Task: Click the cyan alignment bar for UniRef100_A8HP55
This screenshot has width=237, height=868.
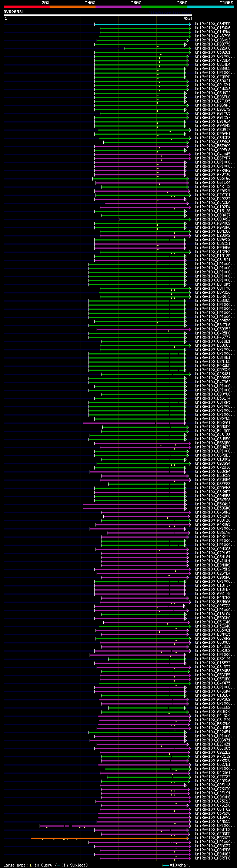Action: [143, 24]
